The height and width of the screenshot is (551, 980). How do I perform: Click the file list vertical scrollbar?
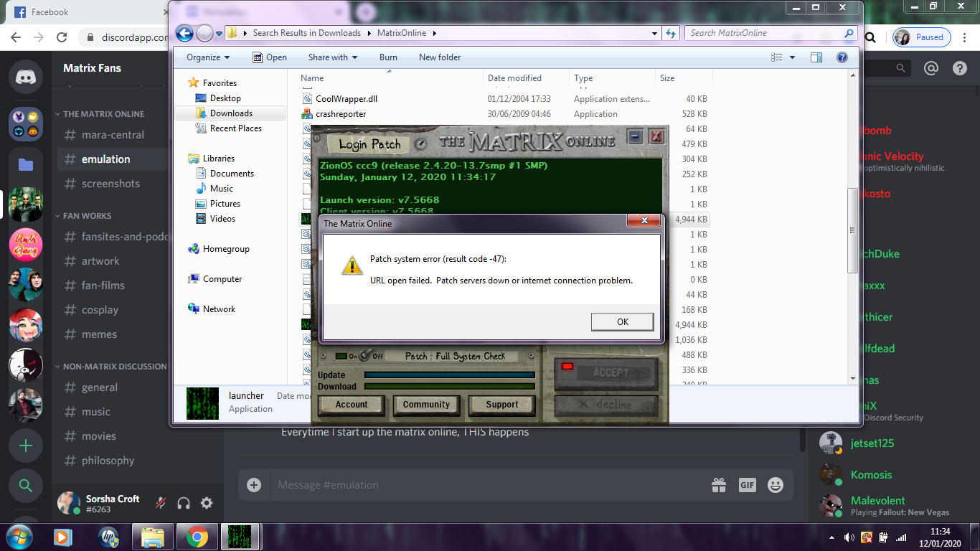pyautogui.click(x=852, y=230)
